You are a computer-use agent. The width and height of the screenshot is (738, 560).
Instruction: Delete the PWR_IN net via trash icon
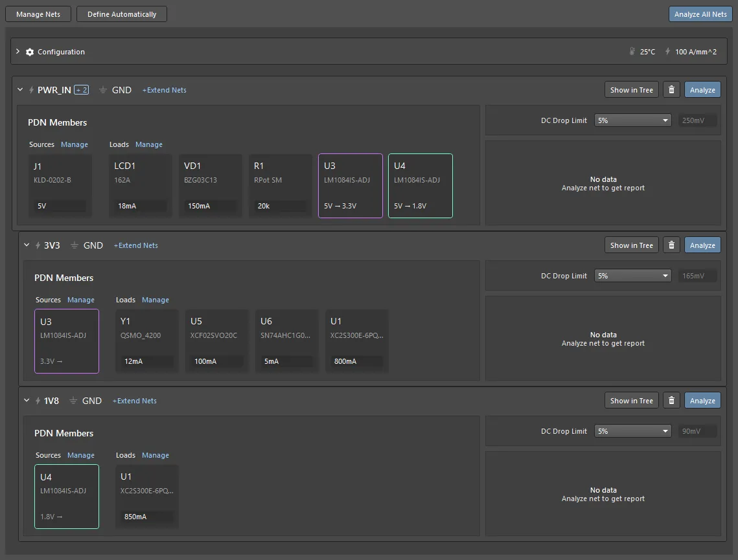pos(671,90)
